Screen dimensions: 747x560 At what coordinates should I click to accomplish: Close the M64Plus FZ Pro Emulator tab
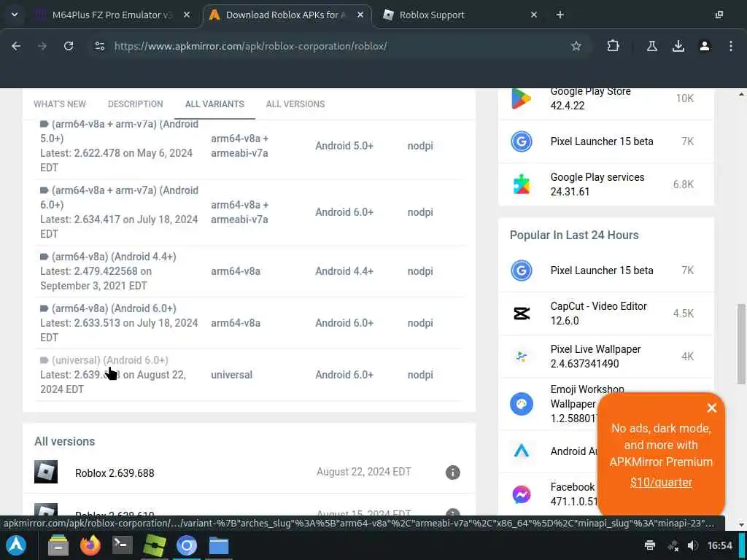[187, 15]
